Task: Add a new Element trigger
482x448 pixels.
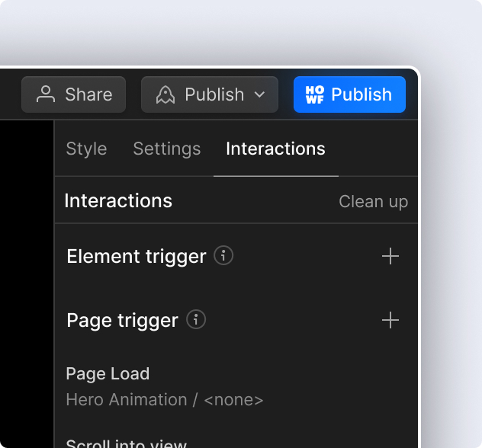Action: pos(390,256)
